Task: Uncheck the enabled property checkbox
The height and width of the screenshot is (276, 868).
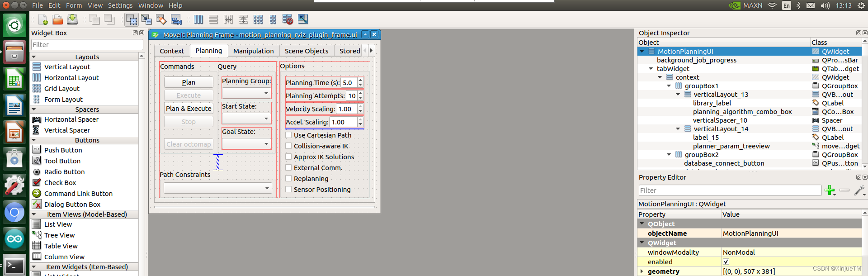Action: pyautogui.click(x=726, y=262)
